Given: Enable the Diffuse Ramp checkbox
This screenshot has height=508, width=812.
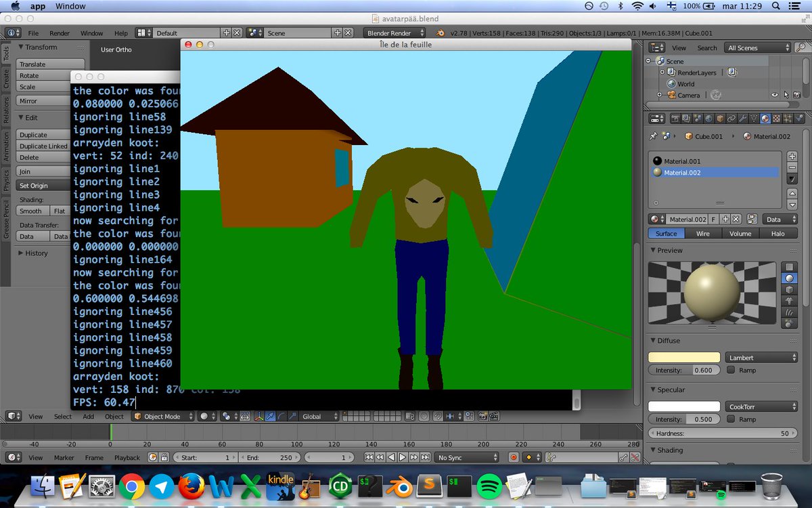Looking at the screenshot, I should 731,370.
